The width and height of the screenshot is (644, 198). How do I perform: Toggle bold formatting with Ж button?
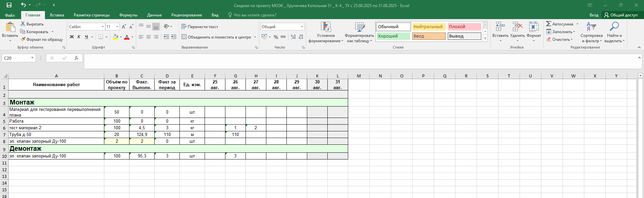pyautogui.click(x=72, y=37)
